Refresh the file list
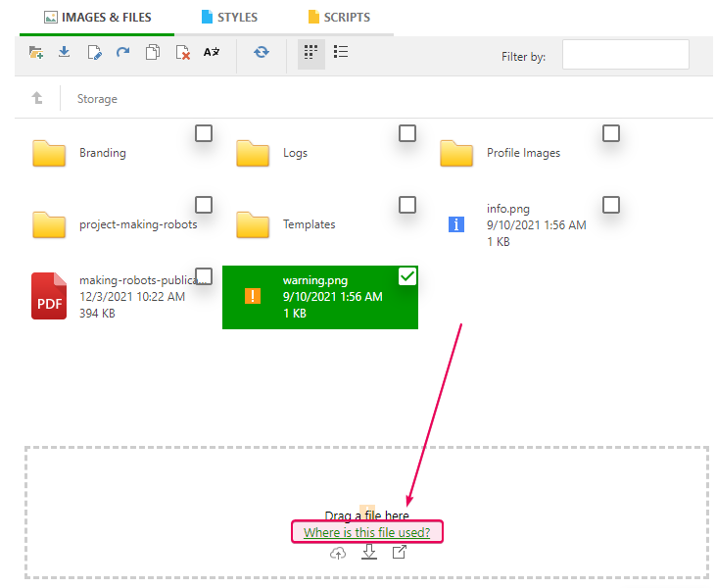This screenshot has width=716, height=588. (262, 52)
